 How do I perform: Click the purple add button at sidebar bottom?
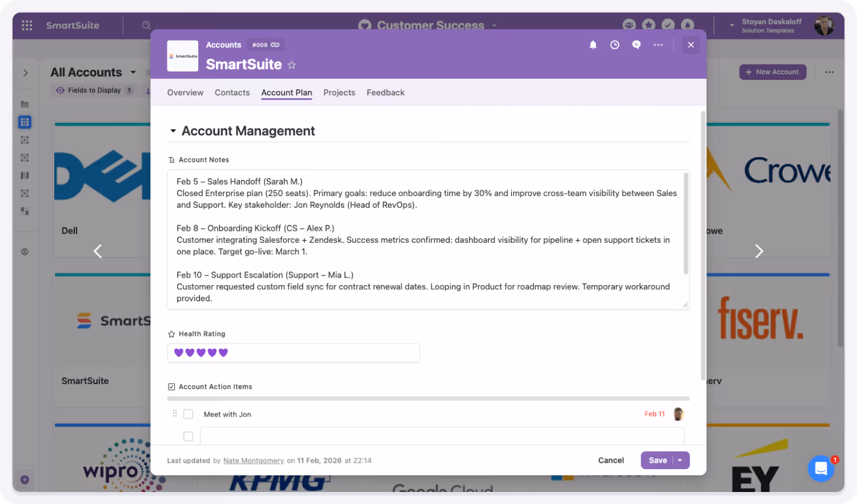click(25, 479)
